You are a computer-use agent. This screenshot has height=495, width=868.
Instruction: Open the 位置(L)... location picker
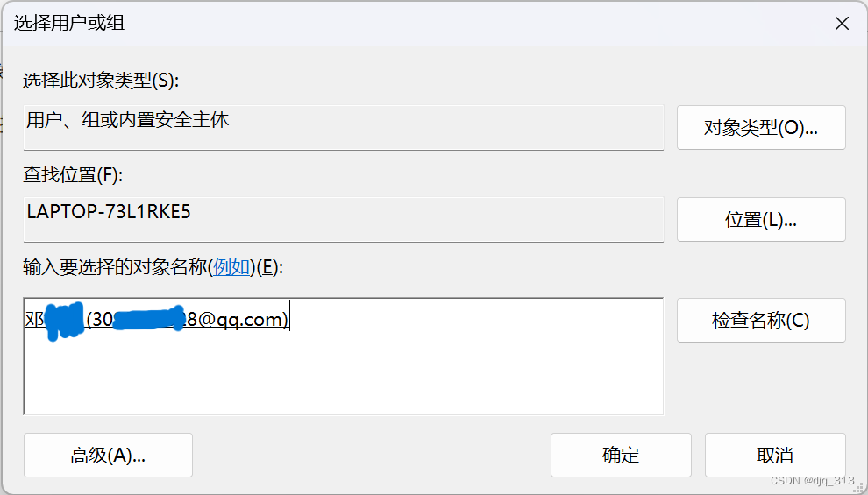(761, 220)
